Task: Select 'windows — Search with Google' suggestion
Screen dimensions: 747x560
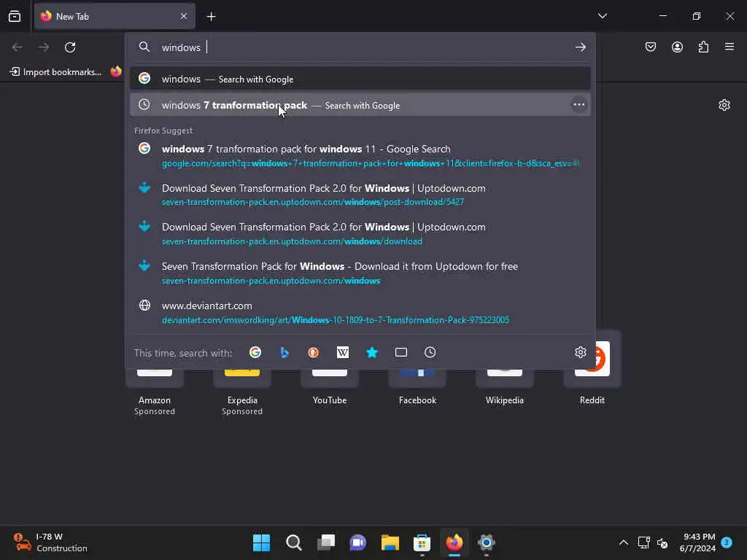Action: 360,79
